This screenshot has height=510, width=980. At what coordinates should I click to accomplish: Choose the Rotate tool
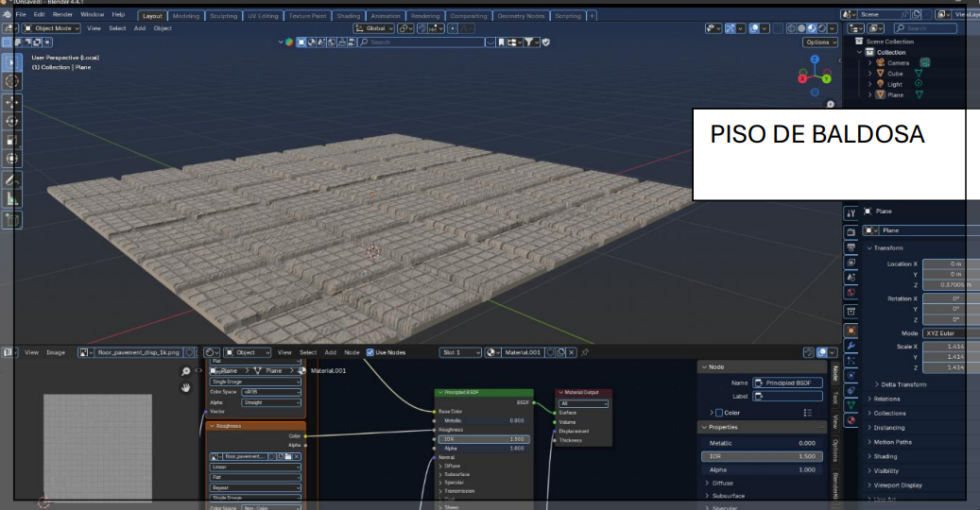click(12, 122)
